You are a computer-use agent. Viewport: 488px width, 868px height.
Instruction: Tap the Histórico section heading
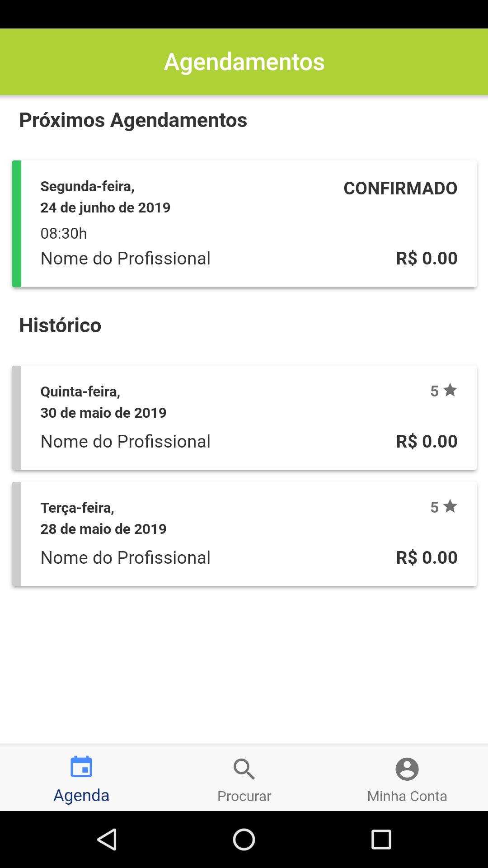point(60,325)
